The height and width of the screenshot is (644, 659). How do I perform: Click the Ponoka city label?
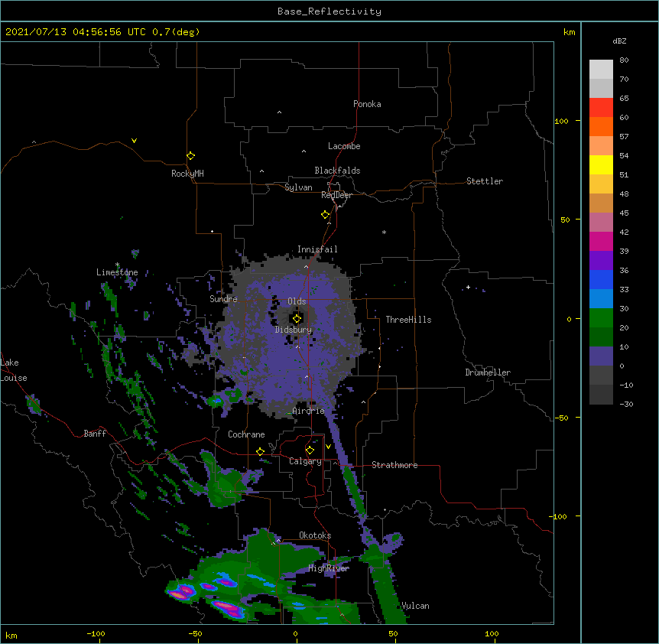(x=367, y=104)
